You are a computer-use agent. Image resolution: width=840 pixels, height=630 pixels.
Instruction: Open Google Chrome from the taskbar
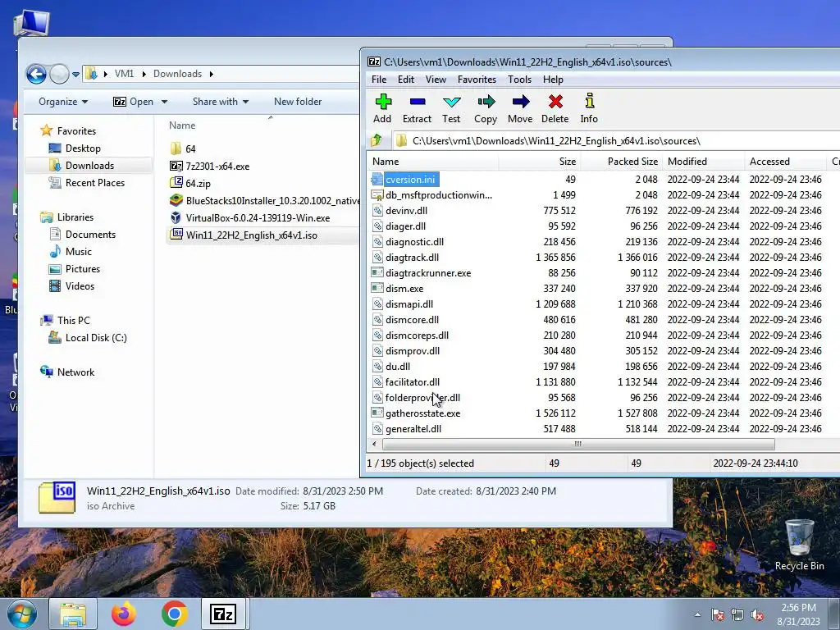(174, 614)
